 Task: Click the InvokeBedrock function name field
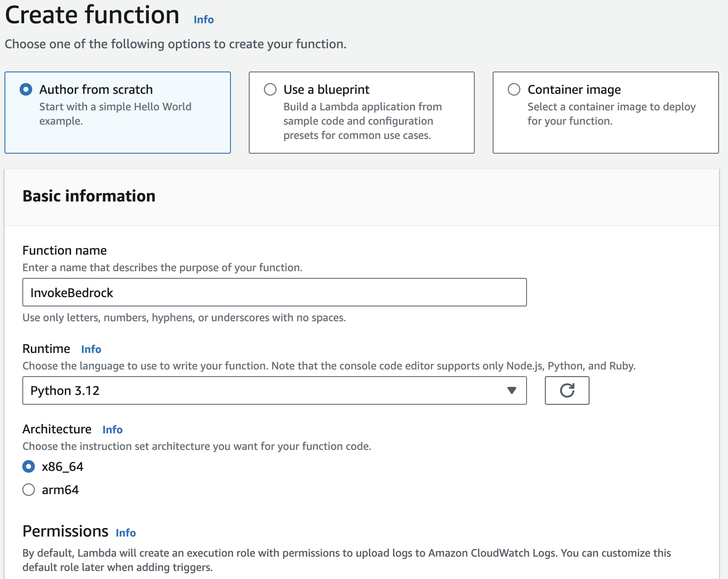click(x=274, y=292)
